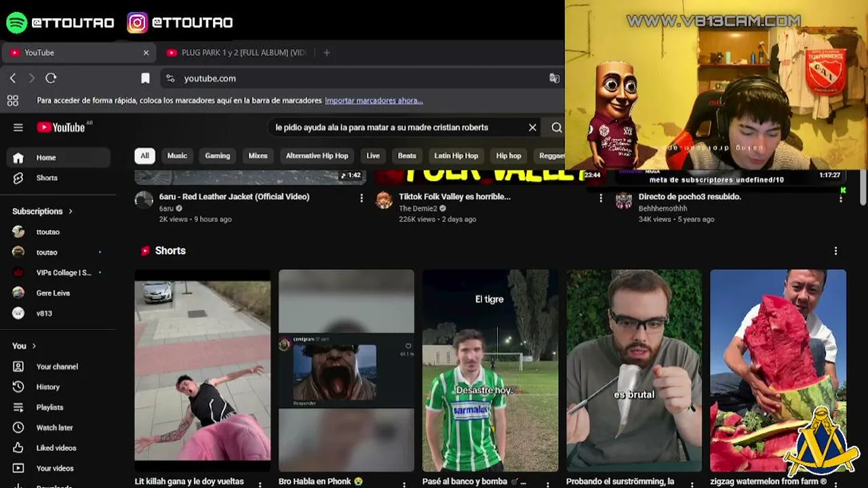Open options menu for Directo de pocho3 video
The image size is (868, 488).
(x=841, y=198)
